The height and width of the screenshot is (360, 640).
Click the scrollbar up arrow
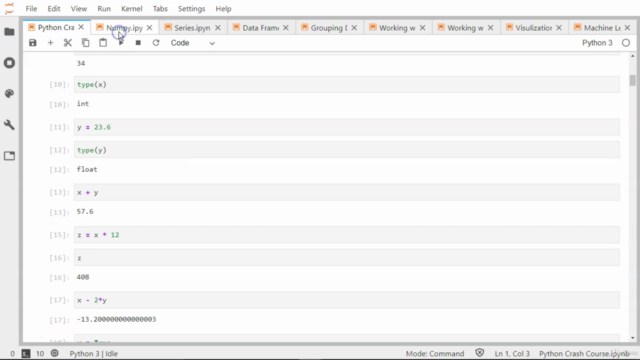pyautogui.click(x=632, y=56)
